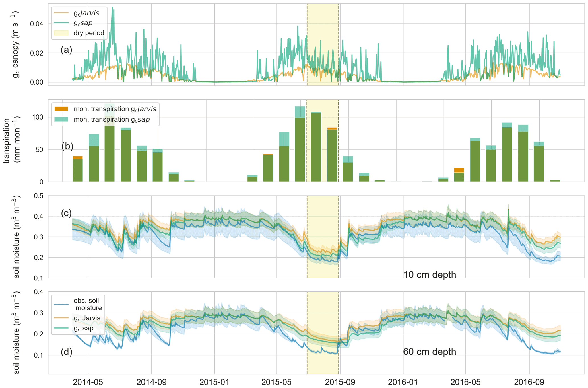The height and width of the screenshot is (388, 588).
Task: Click the (d) panel label
Action: (67, 352)
